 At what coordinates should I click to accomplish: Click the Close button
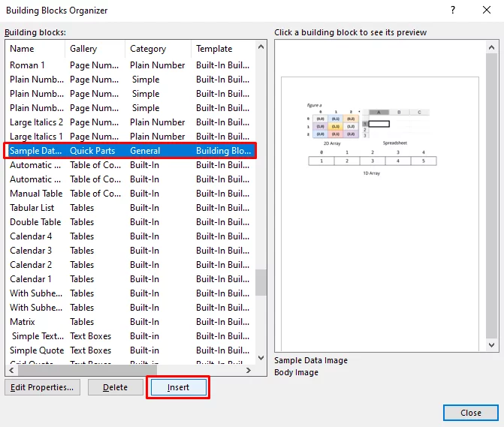pyautogui.click(x=471, y=413)
